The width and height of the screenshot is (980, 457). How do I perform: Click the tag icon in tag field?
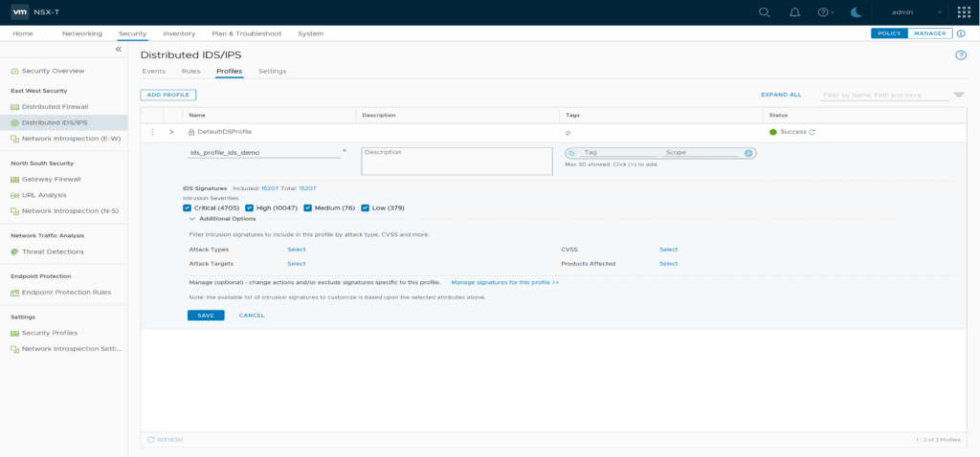pyautogui.click(x=572, y=153)
